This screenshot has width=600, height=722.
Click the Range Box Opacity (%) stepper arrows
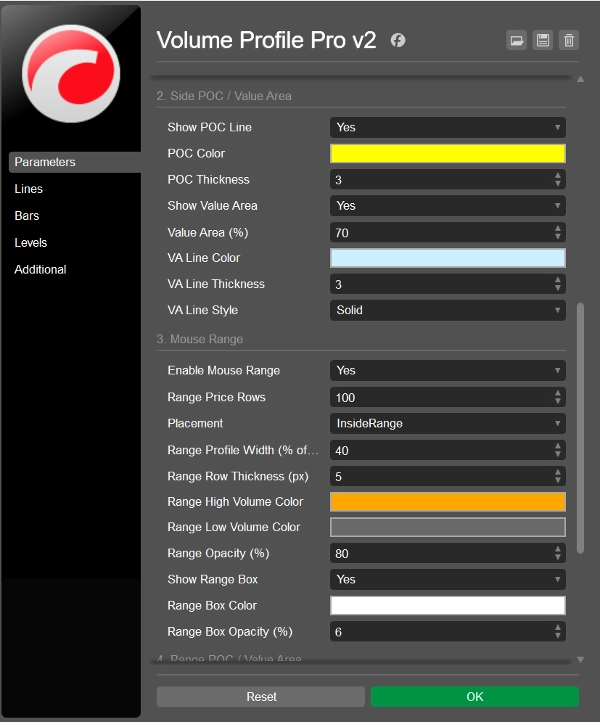click(x=558, y=632)
